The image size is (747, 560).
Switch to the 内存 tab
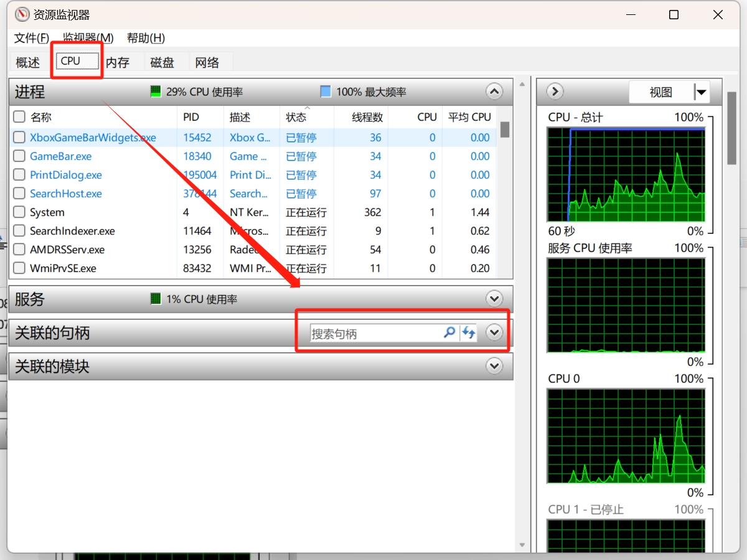(118, 62)
